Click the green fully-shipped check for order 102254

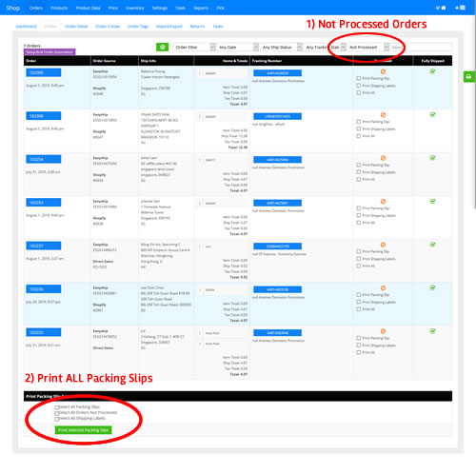tap(432, 158)
